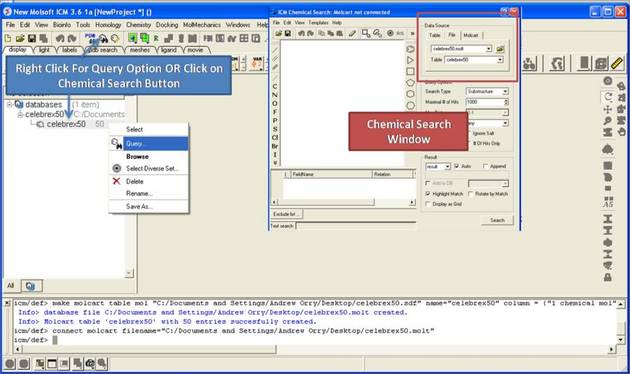The image size is (630, 374).
Task: Pick the Nitrogen (N) atom tool
Action: pos(275,95)
